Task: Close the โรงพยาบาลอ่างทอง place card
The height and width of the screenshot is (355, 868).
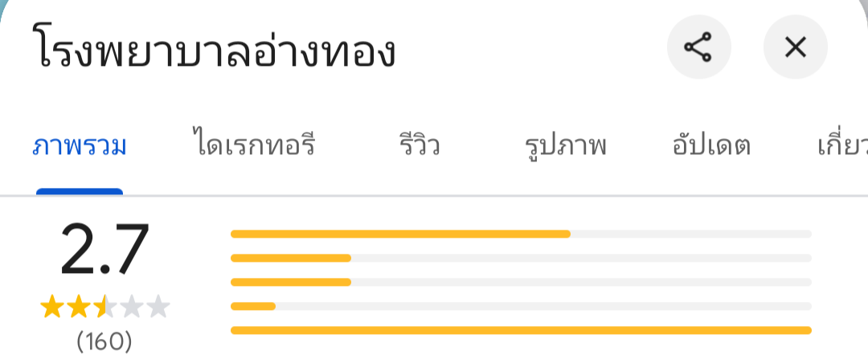Action: 795,48
